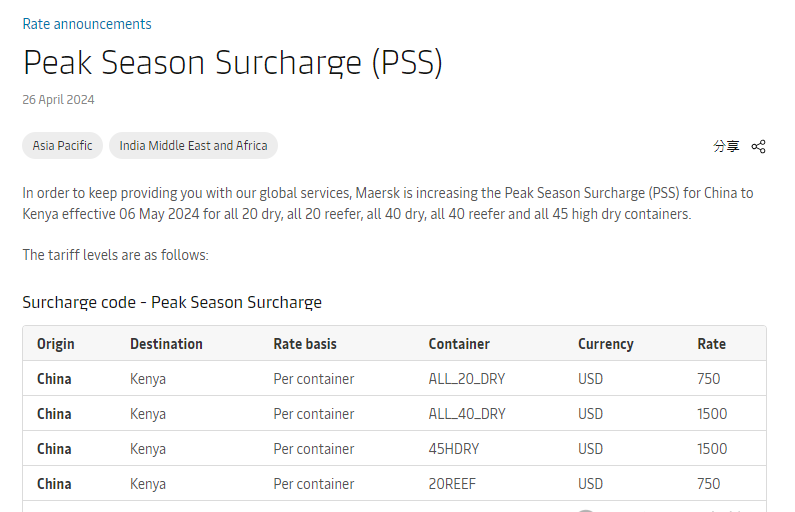Image resolution: width=795 pixels, height=512 pixels.
Task: Click the 'tariff levels are as follows' sentence
Action: point(115,255)
